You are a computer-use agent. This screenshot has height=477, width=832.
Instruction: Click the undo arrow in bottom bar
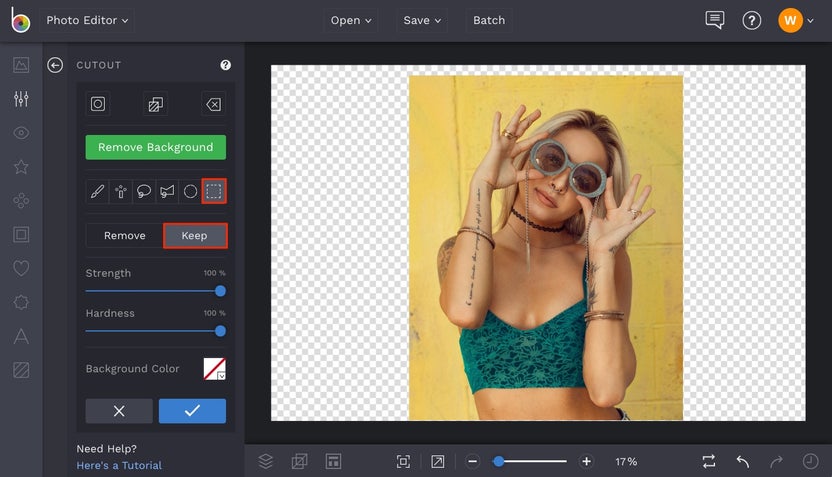(x=743, y=461)
